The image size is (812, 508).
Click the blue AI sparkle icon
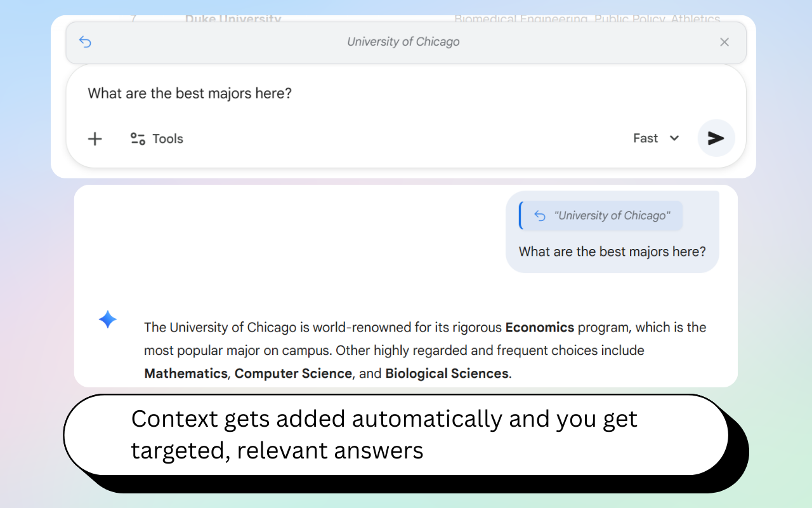coord(108,319)
